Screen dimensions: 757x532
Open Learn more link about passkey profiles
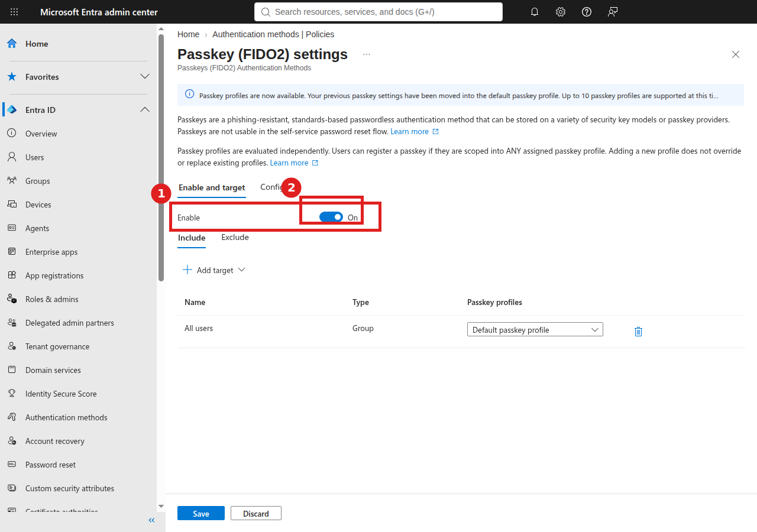click(x=294, y=163)
